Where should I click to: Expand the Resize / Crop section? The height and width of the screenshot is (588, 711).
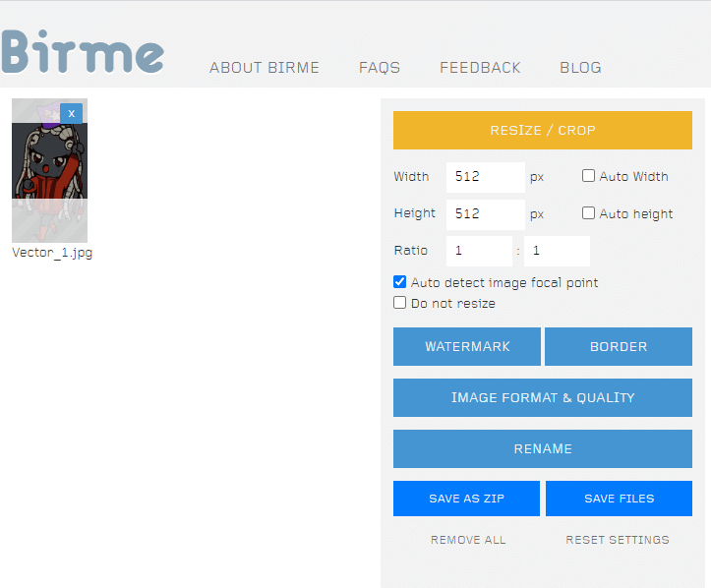coord(543,130)
